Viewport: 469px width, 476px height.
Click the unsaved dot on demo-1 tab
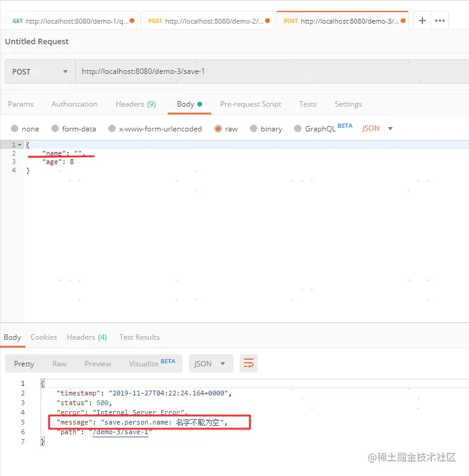[132, 21]
